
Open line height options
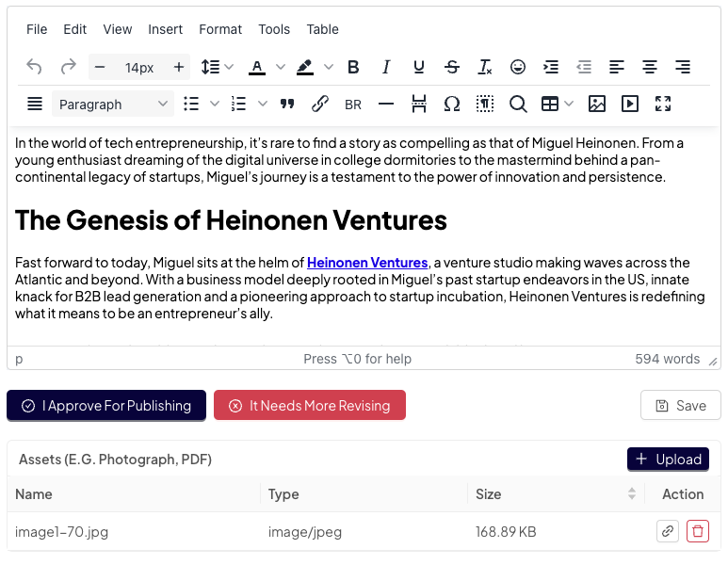(210, 67)
